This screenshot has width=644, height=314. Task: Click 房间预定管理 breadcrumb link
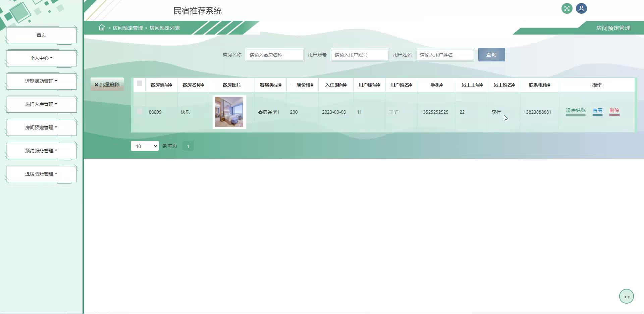[127, 28]
